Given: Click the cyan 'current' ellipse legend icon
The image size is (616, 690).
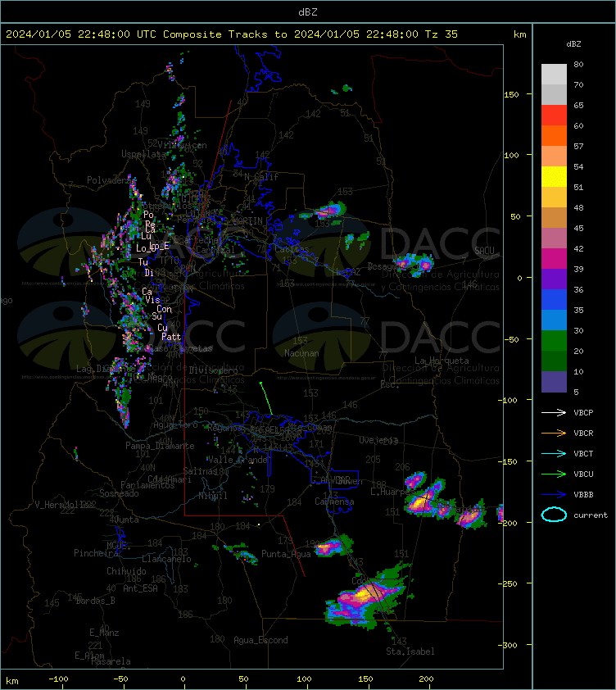Looking at the screenshot, I should (x=554, y=515).
